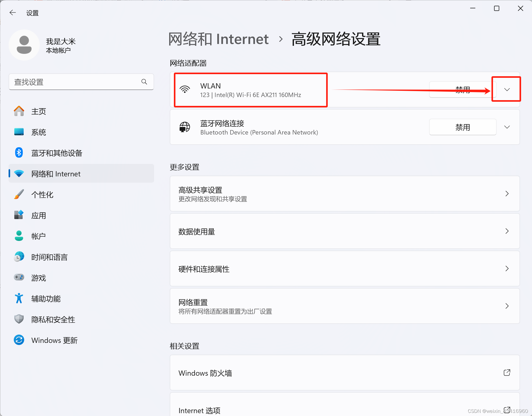Open Windows 防火墙 external link icon
This screenshot has width=532, height=416.
(x=507, y=373)
